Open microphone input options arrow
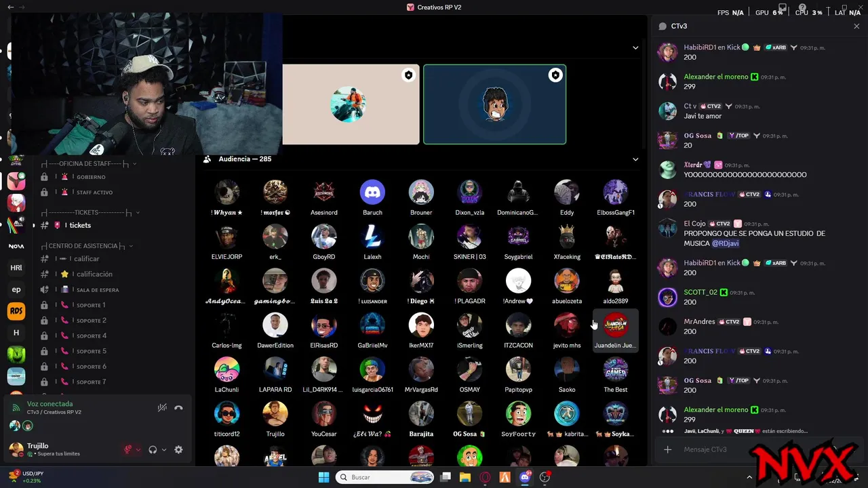Image resolution: width=868 pixels, height=488 pixels. 138,450
